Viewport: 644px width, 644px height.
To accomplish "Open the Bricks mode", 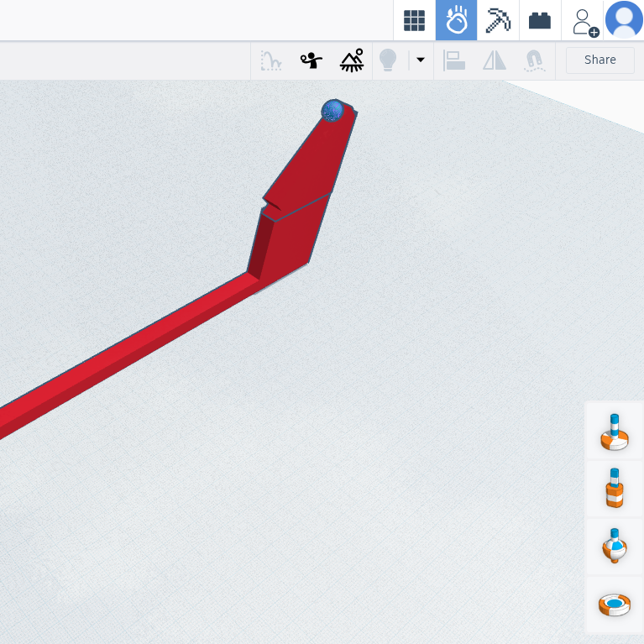I will click(540, 20).
